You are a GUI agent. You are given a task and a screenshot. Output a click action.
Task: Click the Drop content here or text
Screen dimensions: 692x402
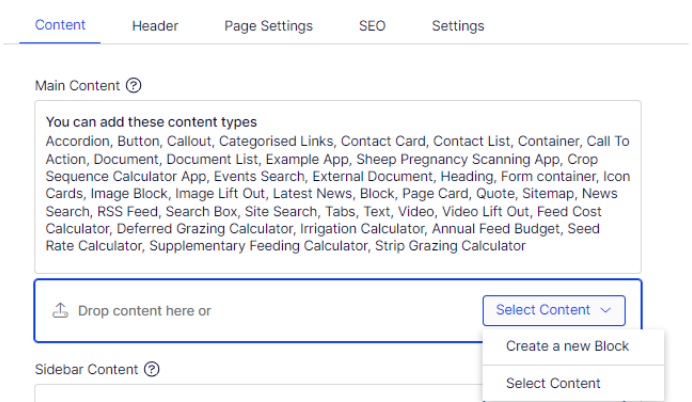tap(144, 311)
